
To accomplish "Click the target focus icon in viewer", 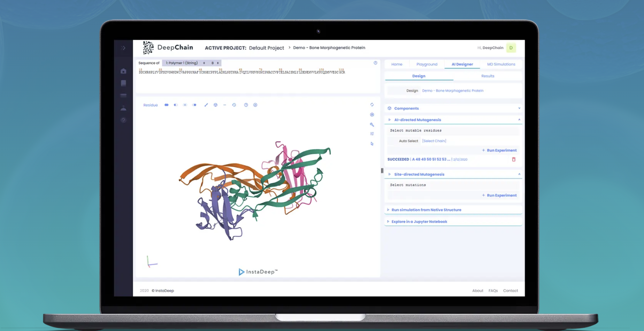I will tap(372, 115).
